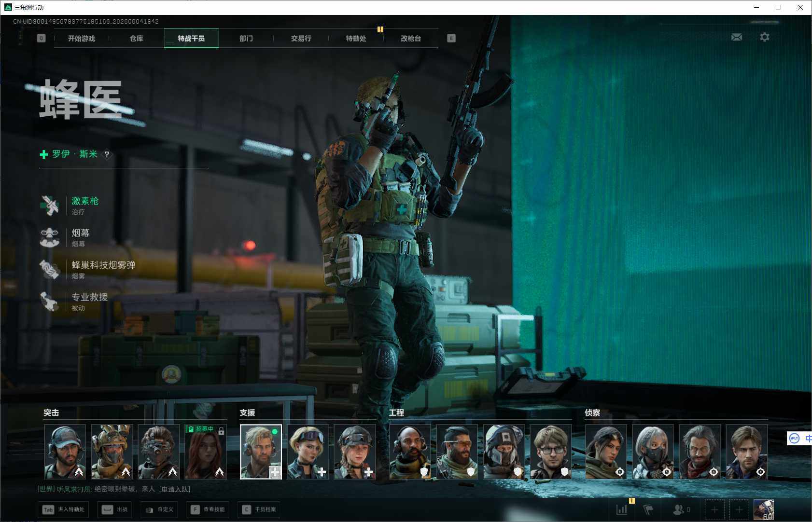This screenshot has height=522, width=812.
Task: Click the flag icon in bottom bar
Action: pyautogui.click(x=648, y=509)
